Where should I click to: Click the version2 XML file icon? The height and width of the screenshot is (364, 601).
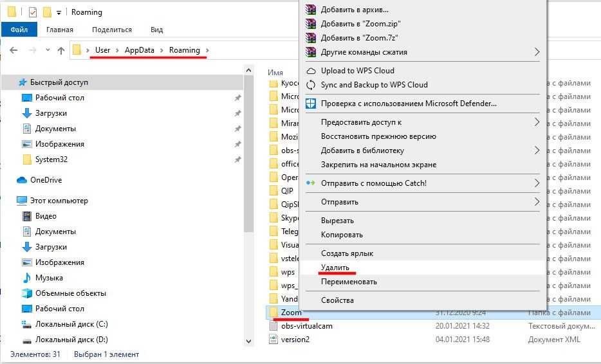tap(273, 340)
